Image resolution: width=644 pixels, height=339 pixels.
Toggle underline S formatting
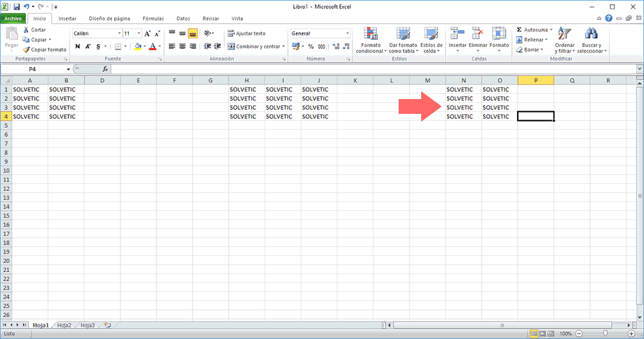(x=98, y=46)
